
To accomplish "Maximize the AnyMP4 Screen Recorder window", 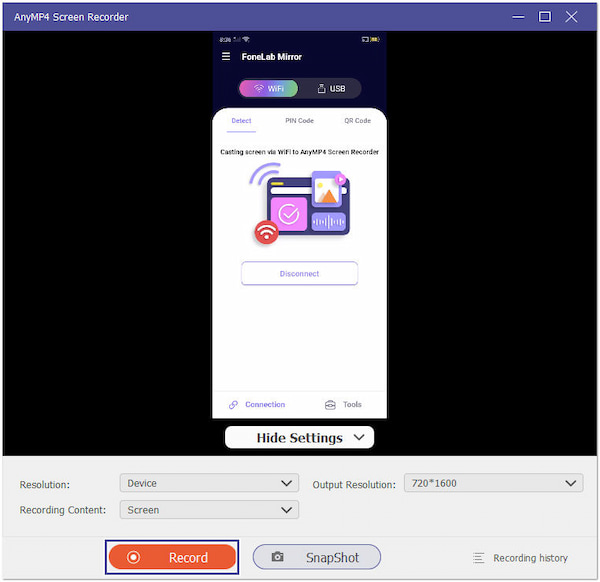I will 545,17.
